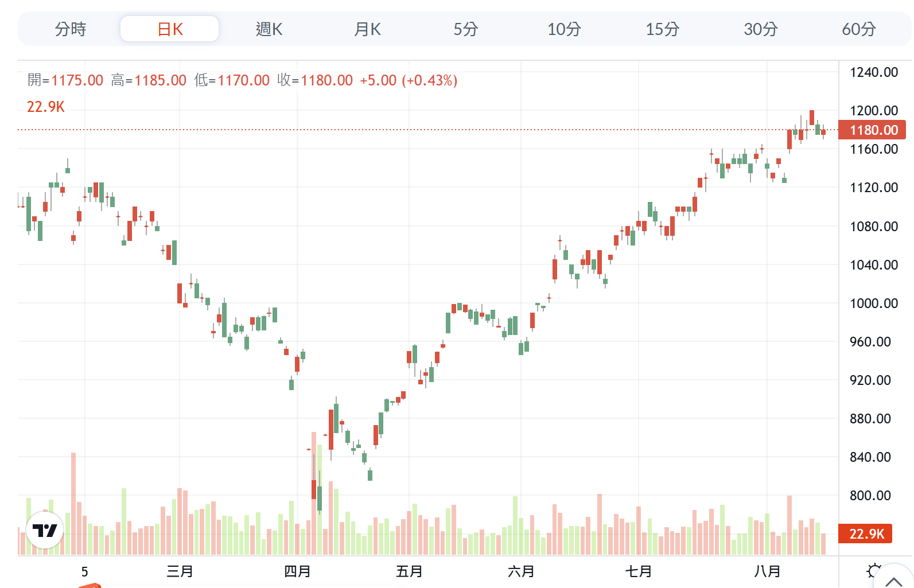Select the 日K daily candlestick tab
The image size is (914, 588).
coord(170,29)
